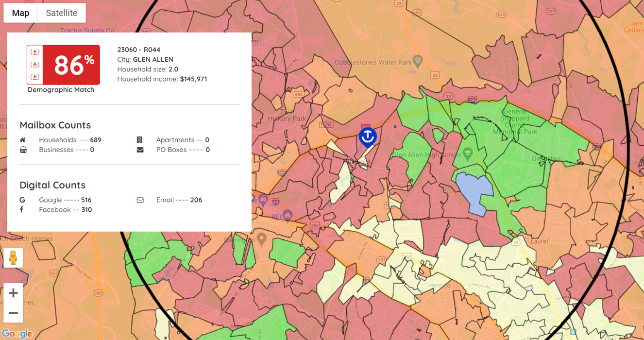Click the Facebook f icon
The image size is (644, 340).
coord(22,210)
